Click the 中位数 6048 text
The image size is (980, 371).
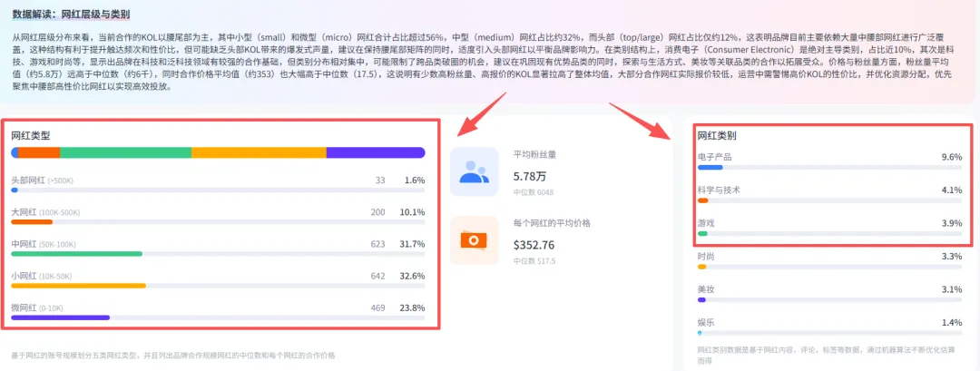(534, 192)
